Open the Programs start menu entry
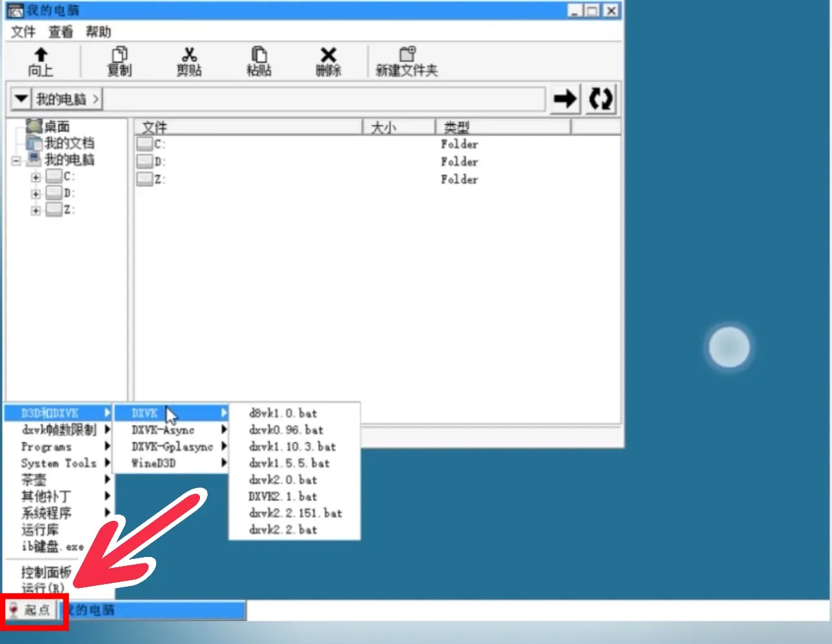The width and height of the screenshot is (832, 644). point(59,446)
